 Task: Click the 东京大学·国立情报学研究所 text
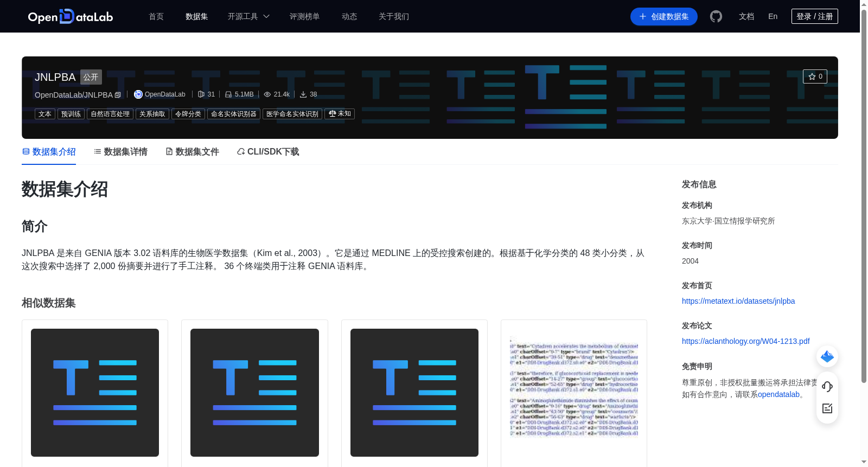[x=728, y=221]
